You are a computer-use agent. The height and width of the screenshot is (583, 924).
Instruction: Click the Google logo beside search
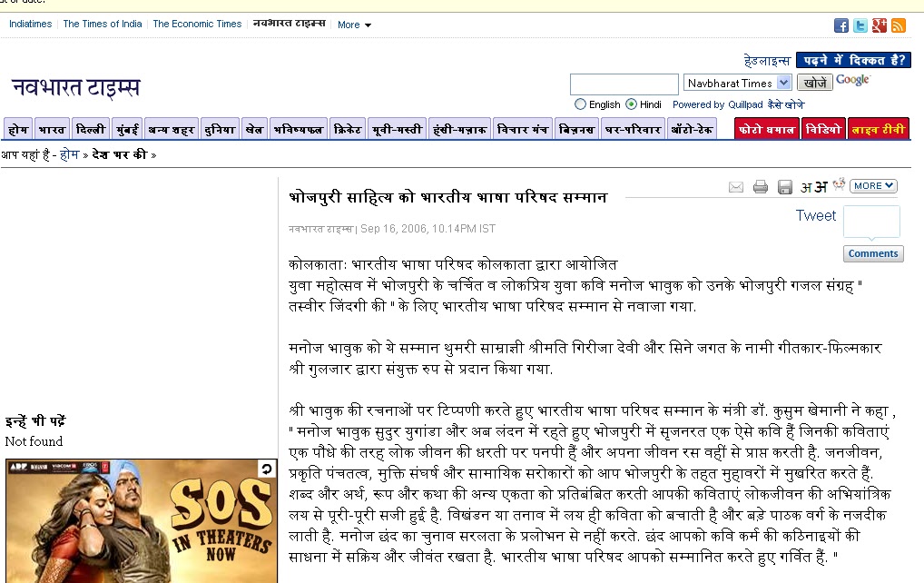click(852, 80)
